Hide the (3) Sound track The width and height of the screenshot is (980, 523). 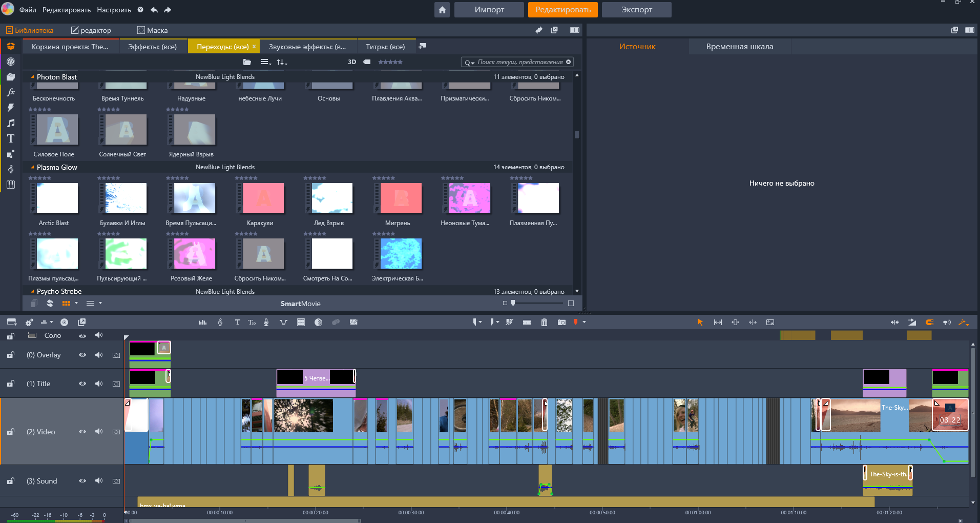(82, 481)
